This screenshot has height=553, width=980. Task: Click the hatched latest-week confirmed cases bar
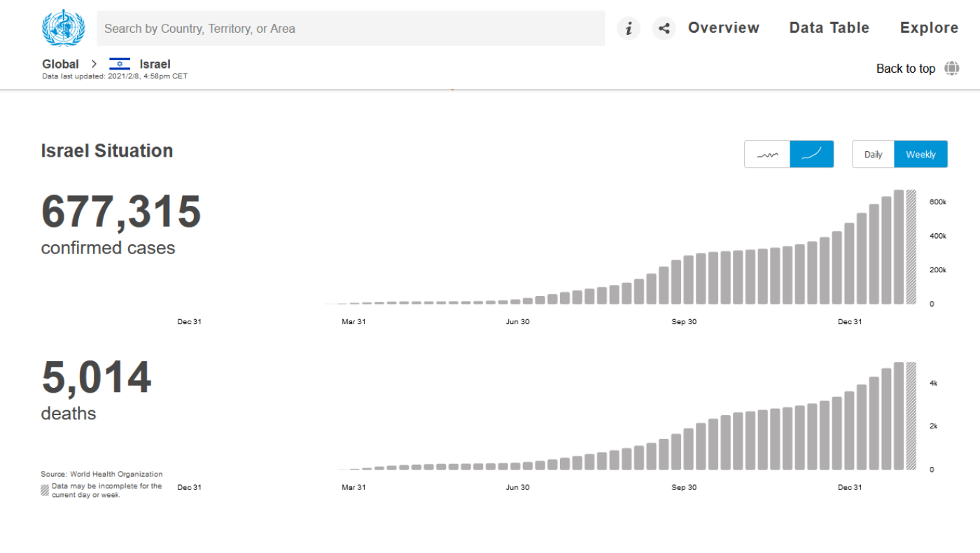(x=911, y=246)
